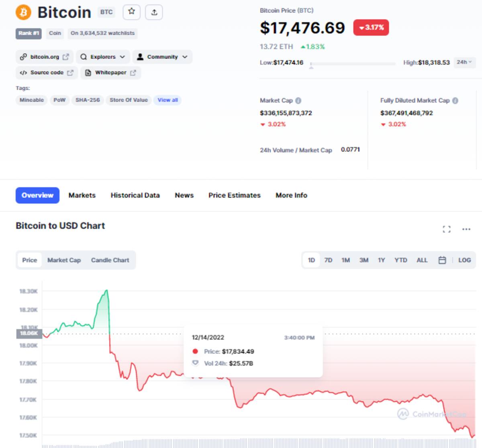Screen dimensions: 482x448
Task: Click the Store Of Value tag
Action: [129, 100]
